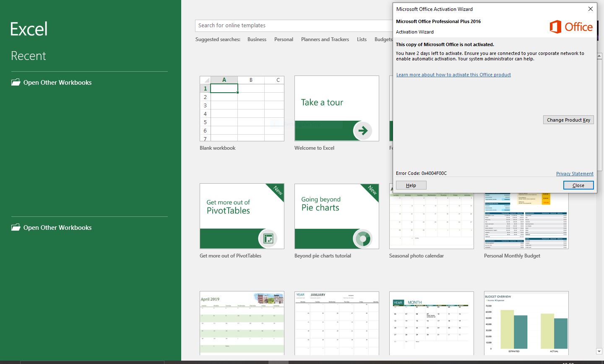The image size is (604, 364).
Task: Click Blank workbook caption text
Action: (x=217, y=148)
